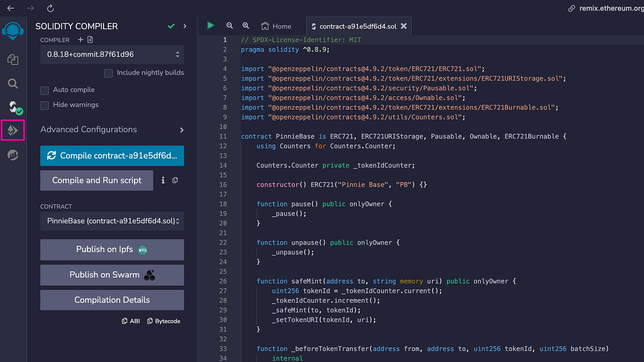This screenshot has height=362, width=644.
Task: Open the compiler version dropdown
Action: pos(112,54)
